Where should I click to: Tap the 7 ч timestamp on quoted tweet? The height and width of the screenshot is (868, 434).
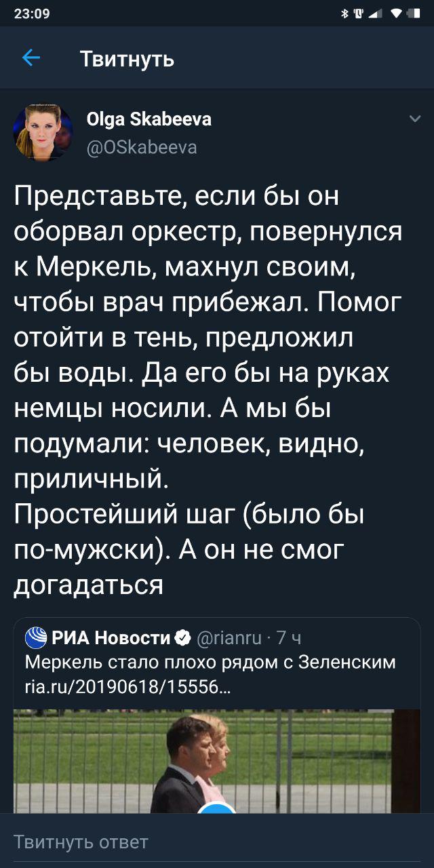(x=290, y=638)
